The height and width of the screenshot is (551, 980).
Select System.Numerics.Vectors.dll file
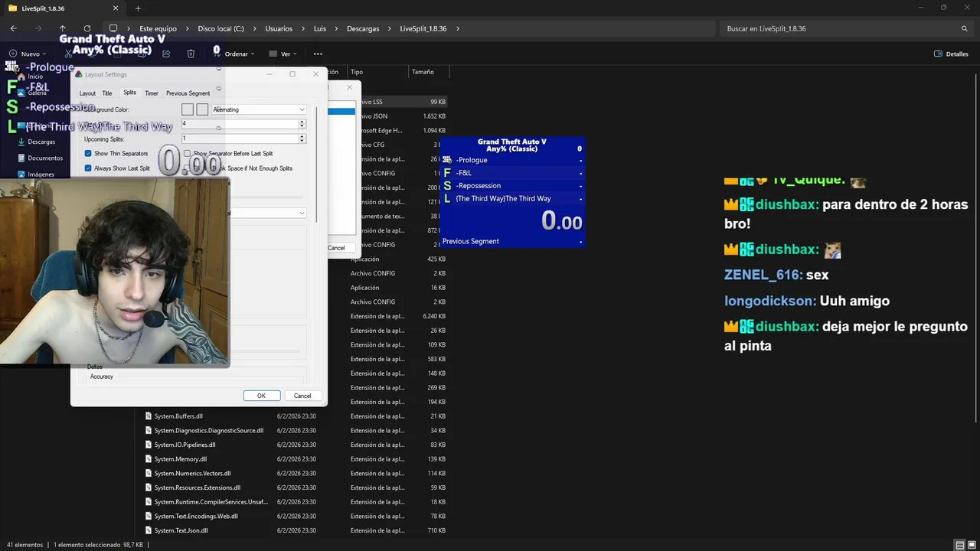pos(192,474)
